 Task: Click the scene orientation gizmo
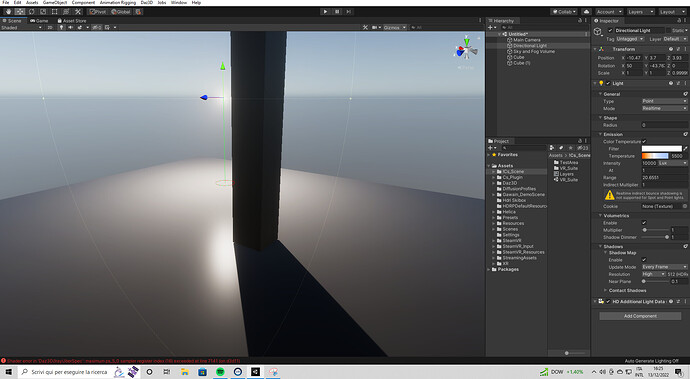466,51
